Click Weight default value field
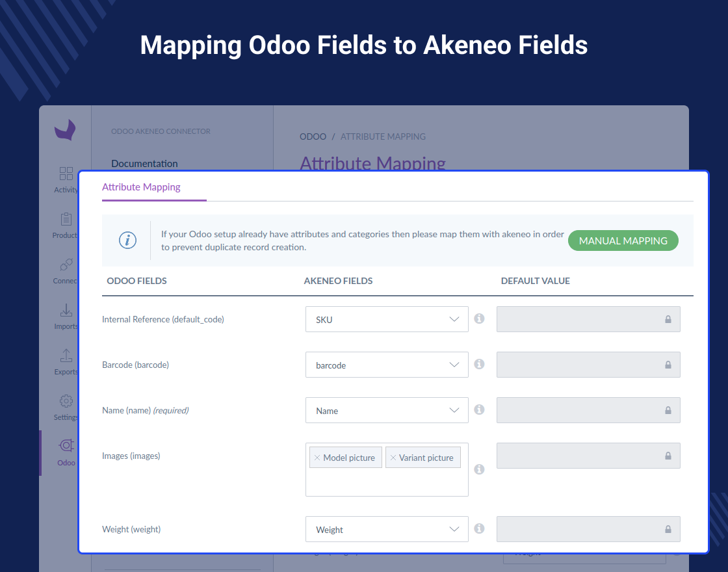The width and height of the screenshot is (728, 572). [588, 529]
